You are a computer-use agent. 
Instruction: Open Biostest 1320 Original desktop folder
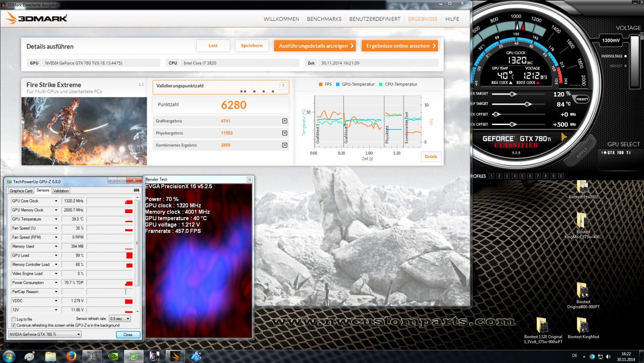tap(543, 331)
